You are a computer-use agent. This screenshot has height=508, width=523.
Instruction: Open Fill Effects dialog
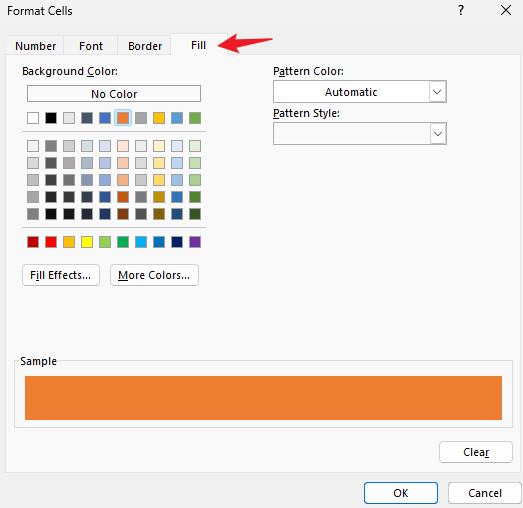click(61, 275)
